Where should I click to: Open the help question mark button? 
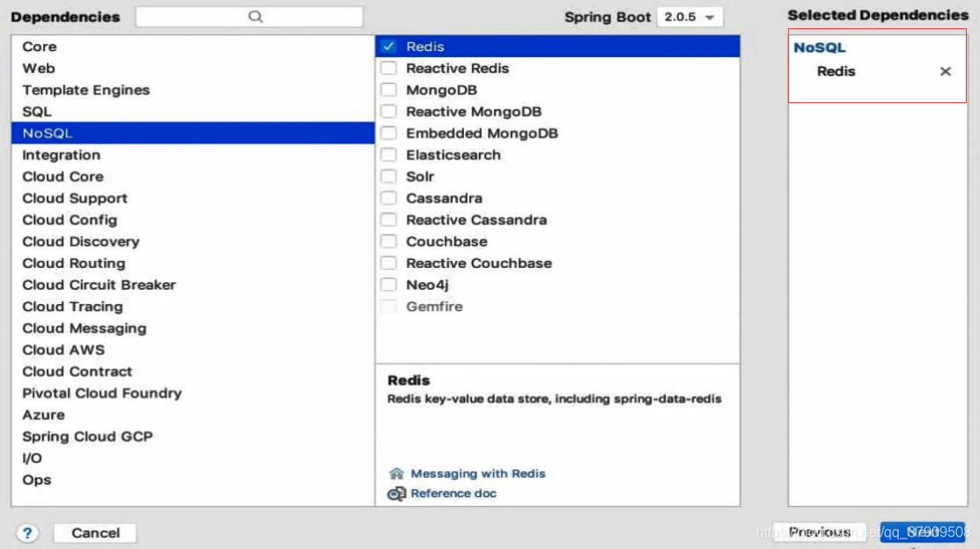(27, 533)
